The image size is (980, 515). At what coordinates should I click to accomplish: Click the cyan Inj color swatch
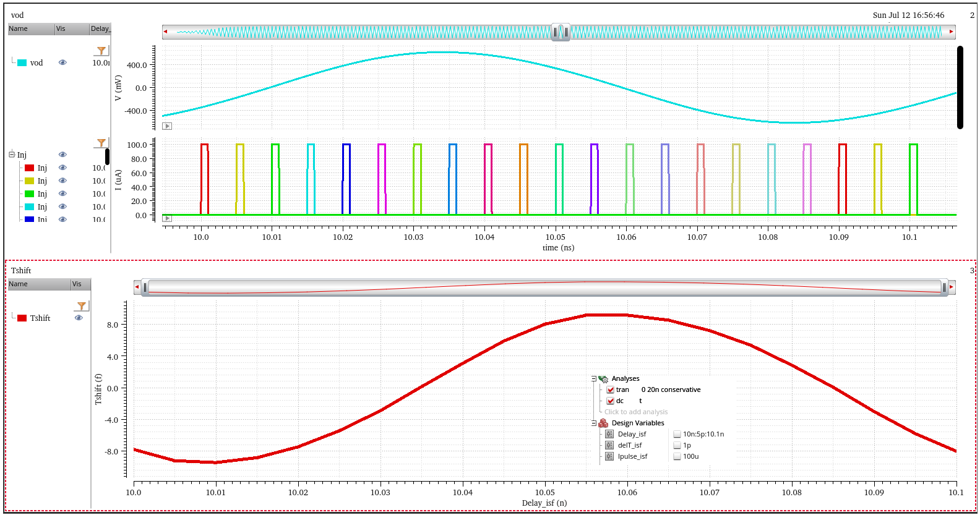point(29,206)
